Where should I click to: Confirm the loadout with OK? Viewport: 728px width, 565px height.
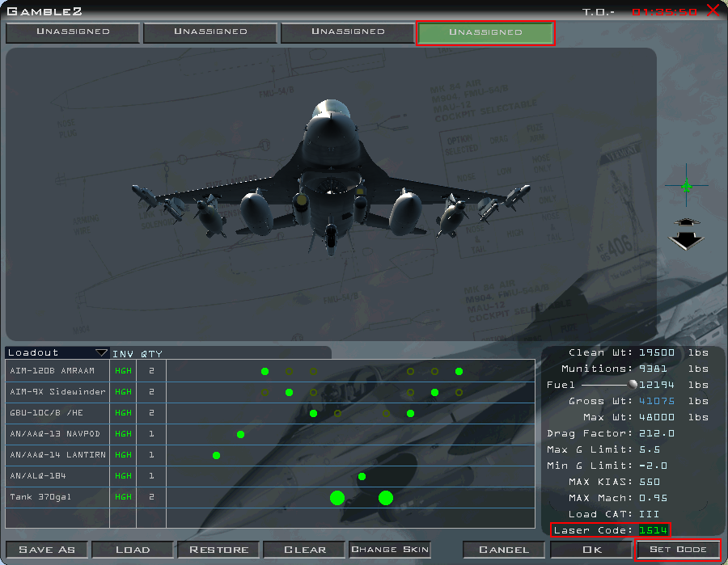590,549
